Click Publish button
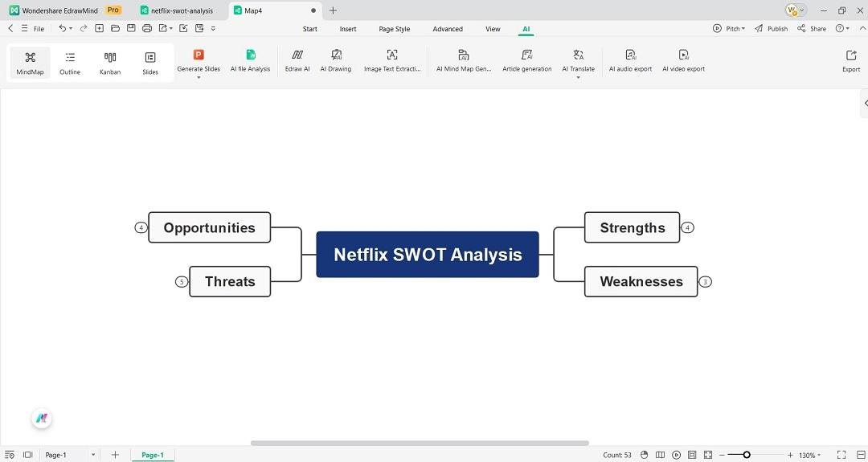This screenshot has width=868, height=462. 771,28
